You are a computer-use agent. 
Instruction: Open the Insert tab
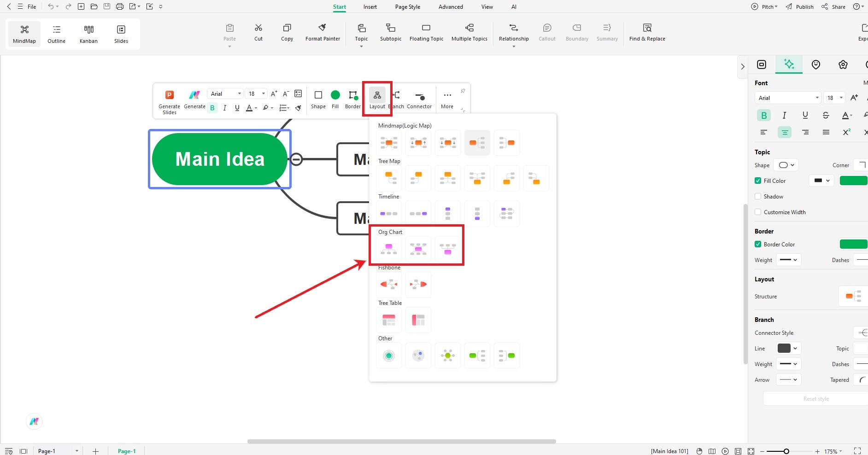coord(370,6)
